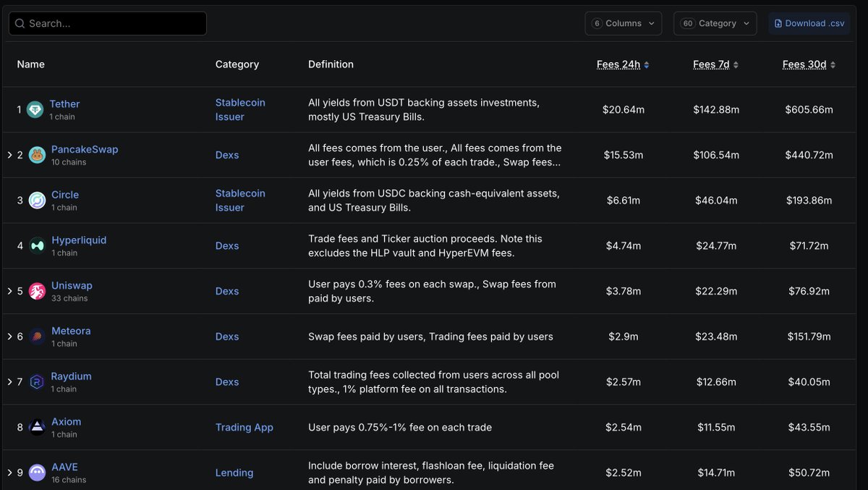868x490 pixels.
Task: Open the Circle protocol link
Action: coord(65,195)
